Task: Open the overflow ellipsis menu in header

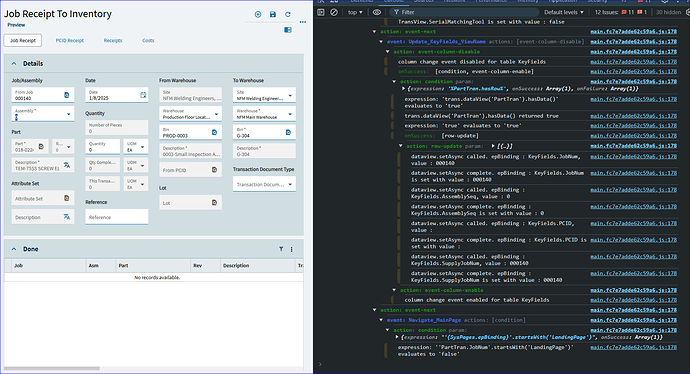Action: 303,22
